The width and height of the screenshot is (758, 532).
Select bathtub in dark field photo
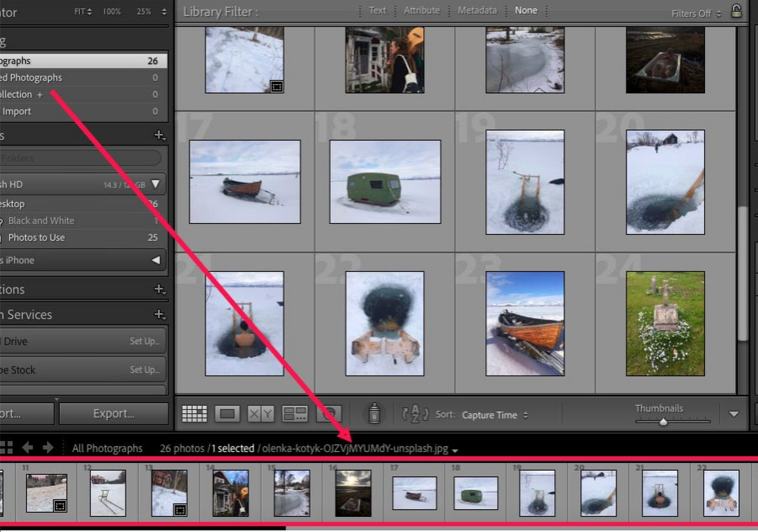tap(665, 60)
